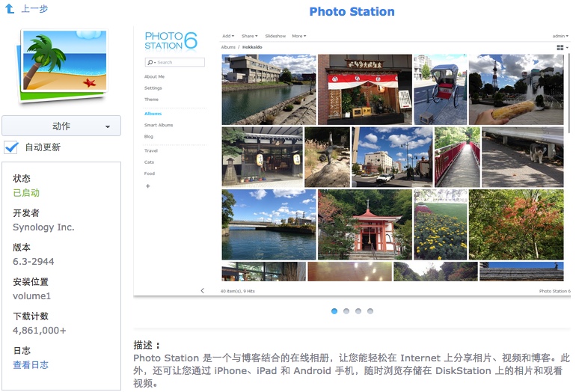576x392 pixels.
Task: Expand the Share menu in preview
Action: tap(249, 36)
